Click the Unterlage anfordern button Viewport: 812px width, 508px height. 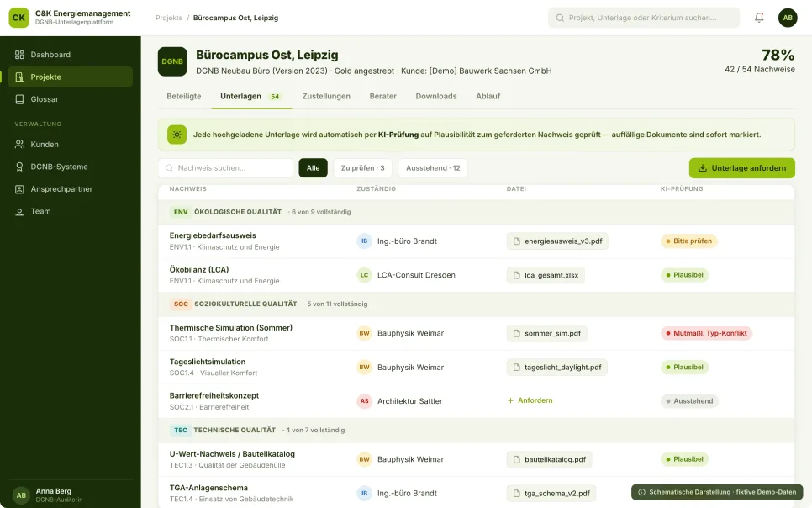(x=741, y=168)
